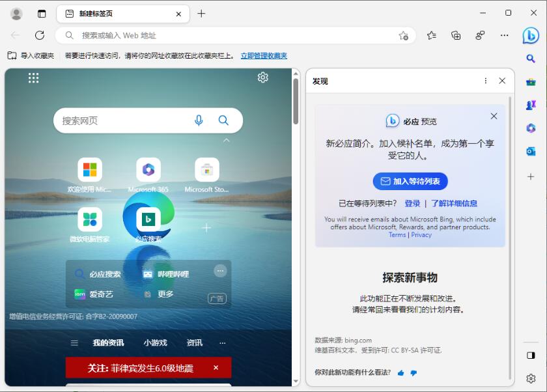Toggle the hide-sidebar button at bottom
Screen dimensions: 547x392
pyautogui.click(x=531, y=356)
